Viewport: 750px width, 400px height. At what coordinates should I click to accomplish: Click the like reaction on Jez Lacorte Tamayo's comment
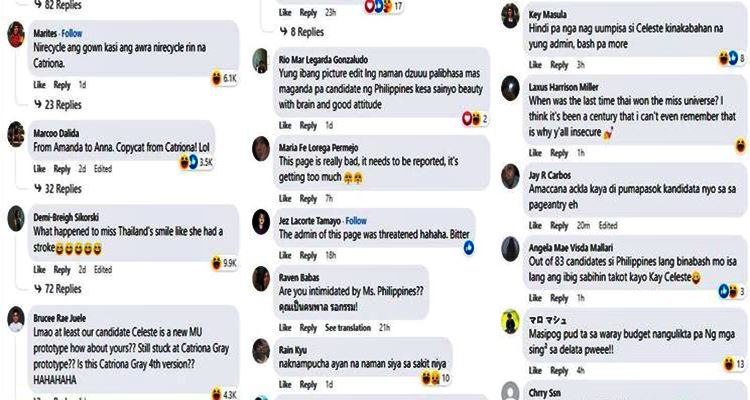(x=469, y=247)
